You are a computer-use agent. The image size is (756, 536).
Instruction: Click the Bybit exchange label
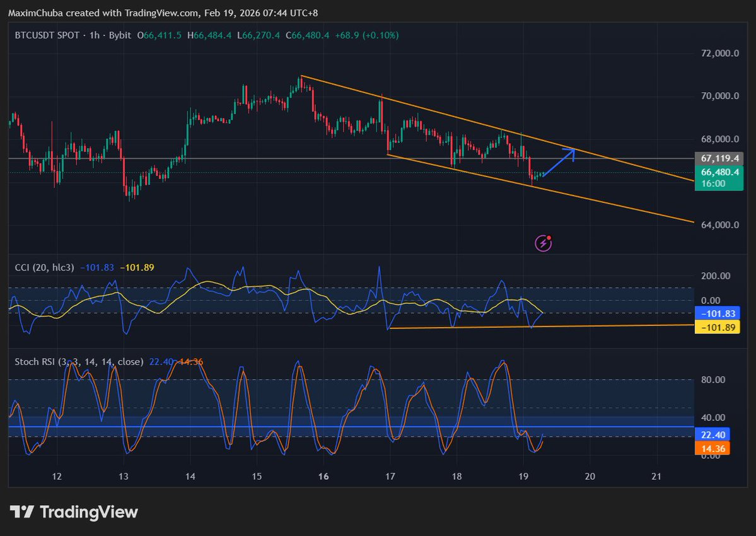(120, 35)
